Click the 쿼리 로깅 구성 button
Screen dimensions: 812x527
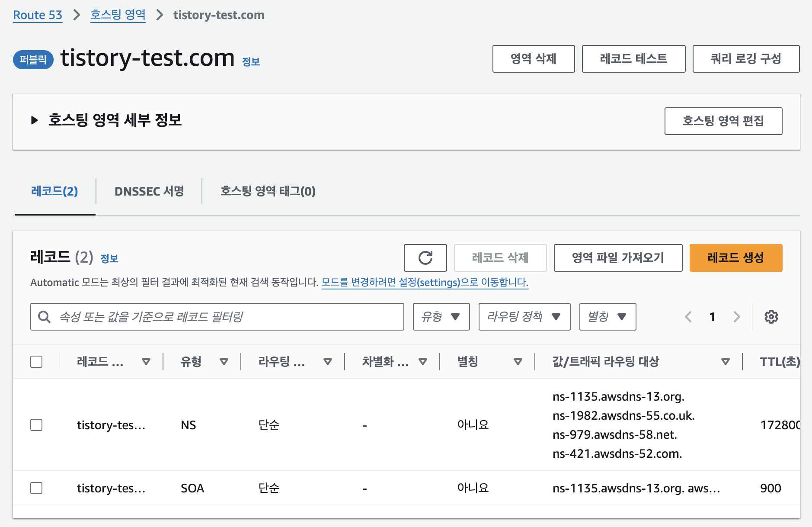tap(746, 59)
